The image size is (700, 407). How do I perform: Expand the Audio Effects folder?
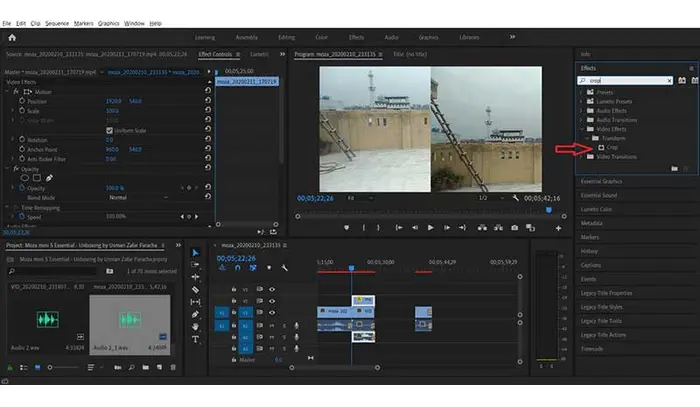581,111
